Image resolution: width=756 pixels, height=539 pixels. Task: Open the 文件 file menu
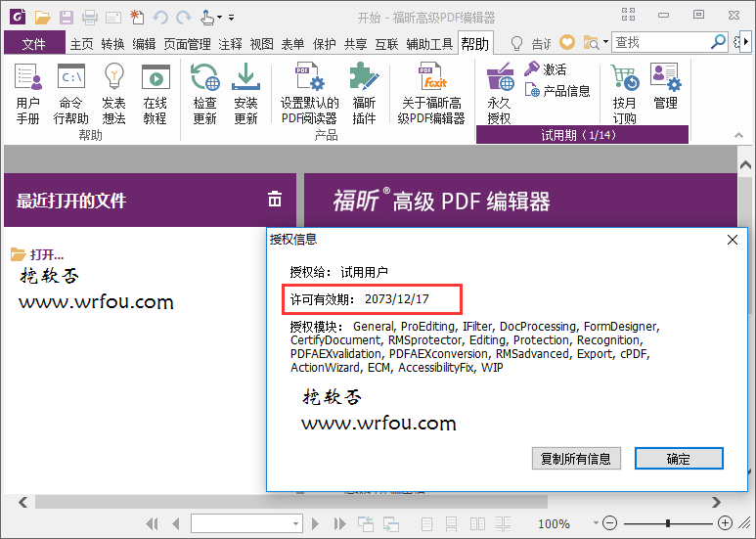point(34,44)
